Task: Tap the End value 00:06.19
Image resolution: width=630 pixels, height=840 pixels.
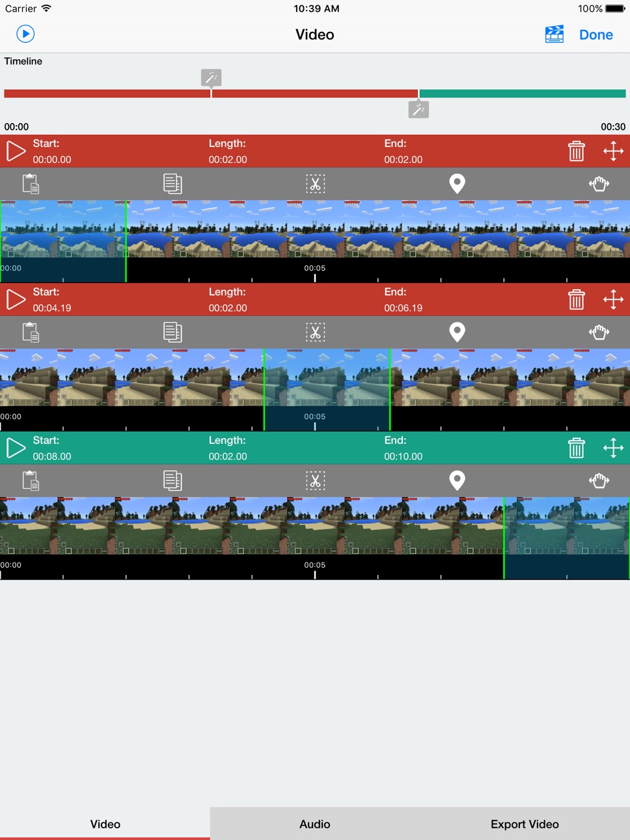Action: (x=404, y=308)
